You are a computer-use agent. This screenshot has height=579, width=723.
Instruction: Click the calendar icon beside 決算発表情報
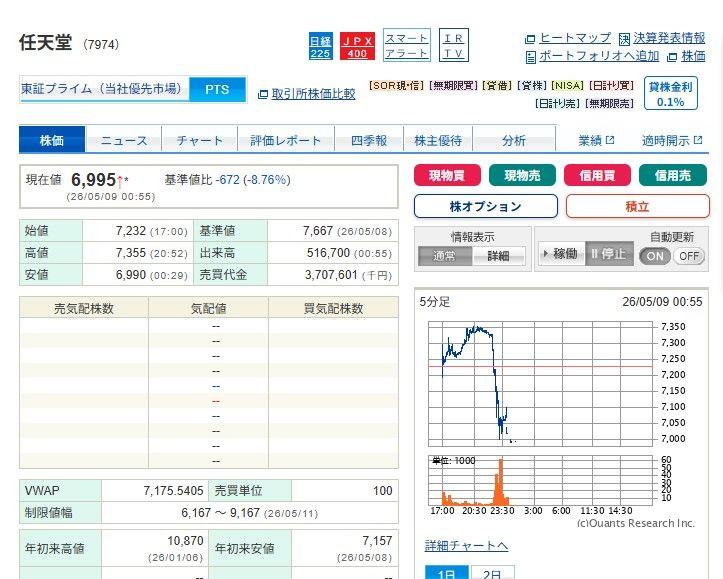[x=624, y=39]
